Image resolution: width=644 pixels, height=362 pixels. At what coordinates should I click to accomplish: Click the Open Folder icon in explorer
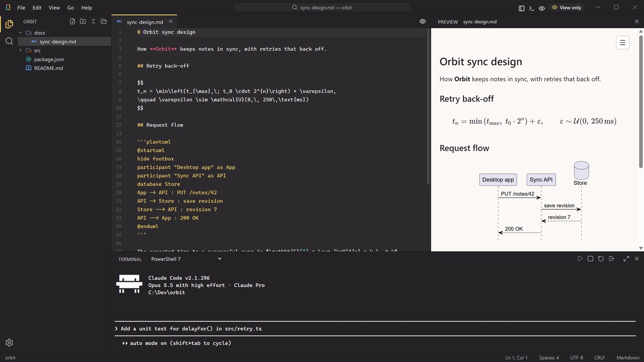(x=104, y=22)
